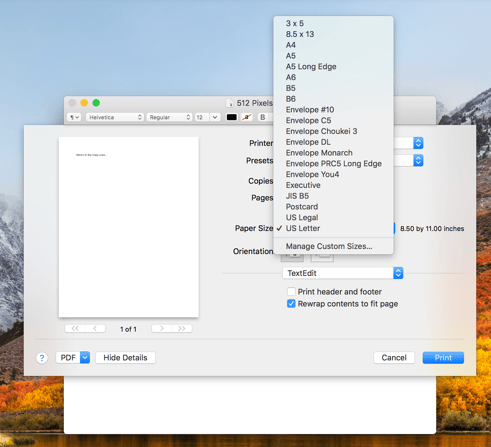The width and height of the screenshot is (491, 447).
Task: Click the green zoom window button
Action: (x=96, y=103)
